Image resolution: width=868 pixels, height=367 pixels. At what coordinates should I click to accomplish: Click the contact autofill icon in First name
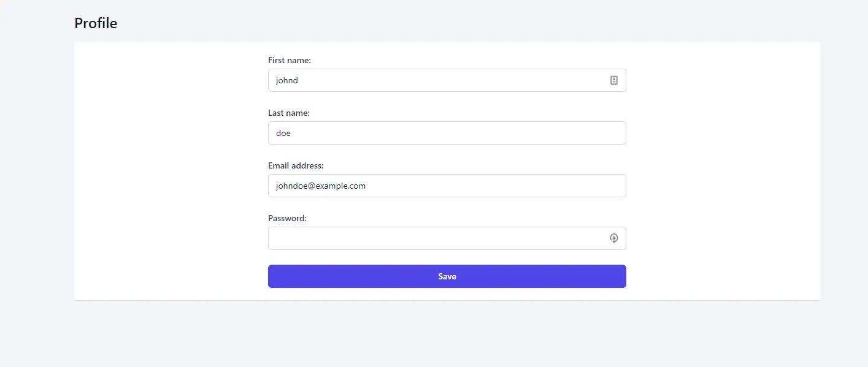[x=613, y=80]
